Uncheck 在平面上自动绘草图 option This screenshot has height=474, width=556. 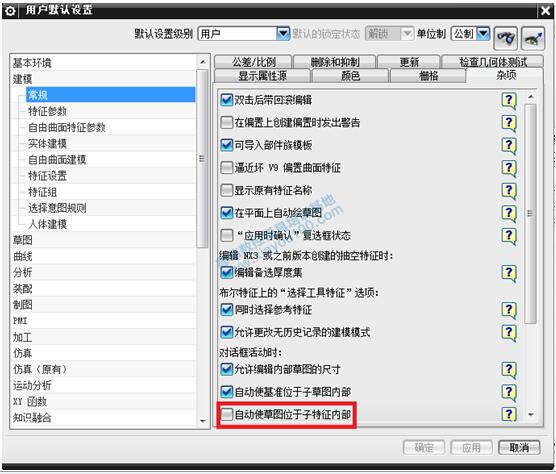[x=227, y=213]
